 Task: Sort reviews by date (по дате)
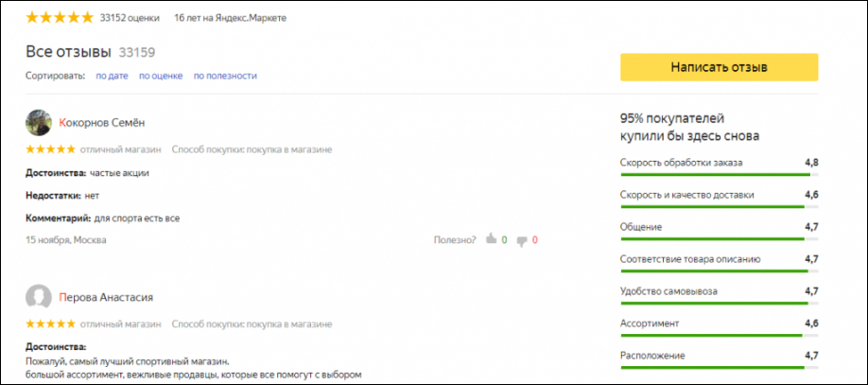[112, 76]
